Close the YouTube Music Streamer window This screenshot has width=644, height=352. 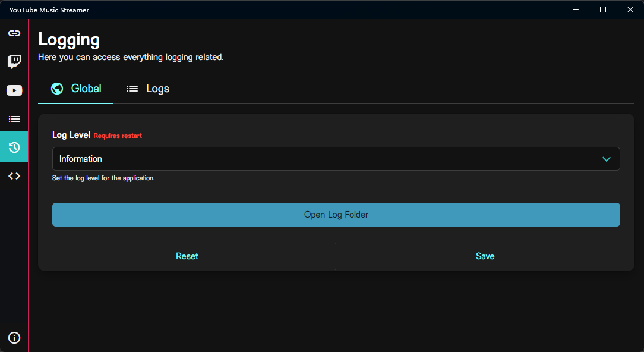(x=630, y=10)
